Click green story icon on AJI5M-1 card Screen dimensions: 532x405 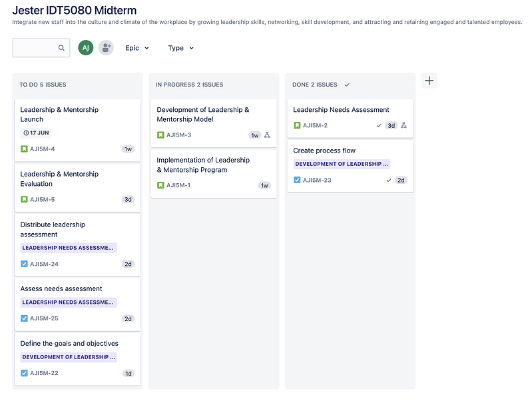(x=160, y=185)
